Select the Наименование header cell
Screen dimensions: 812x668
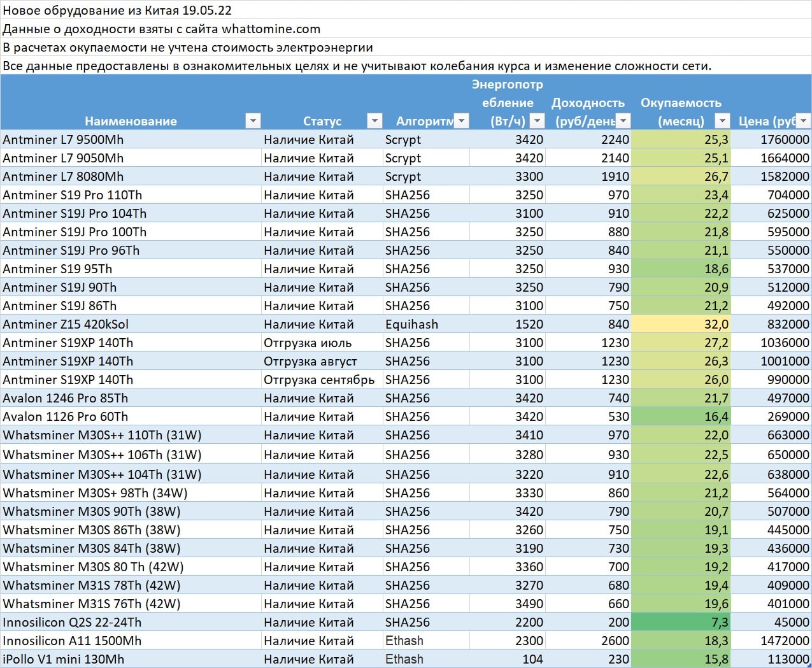(131, 102)
